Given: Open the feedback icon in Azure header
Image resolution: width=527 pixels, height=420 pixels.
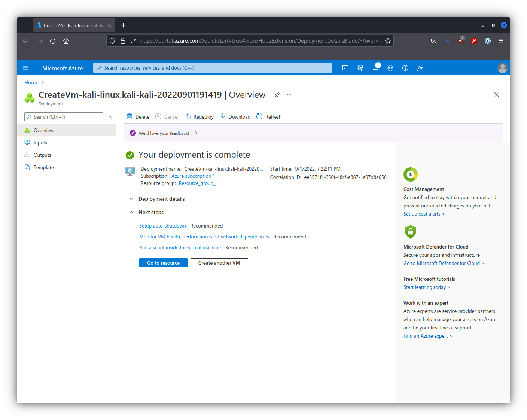Looking at the screenshot, I should [420, 68].
